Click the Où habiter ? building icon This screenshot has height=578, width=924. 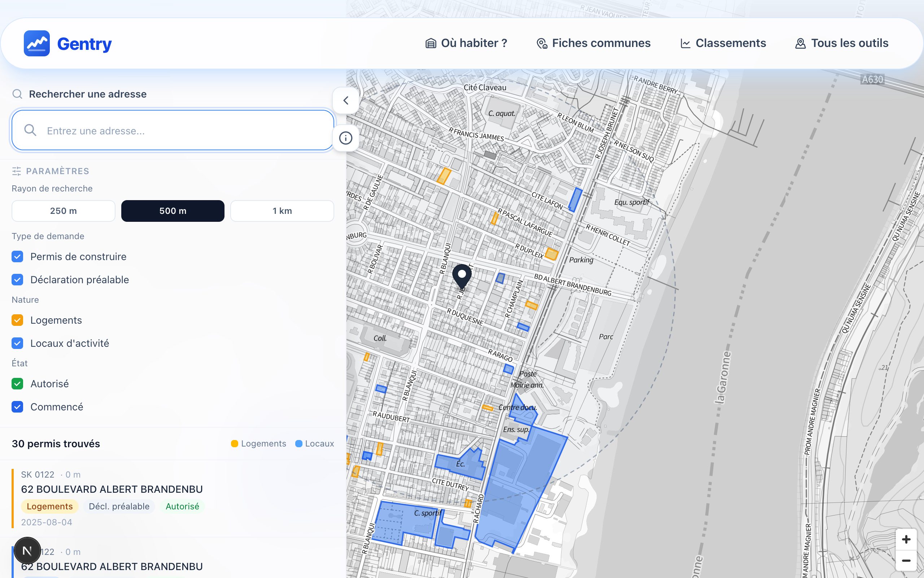click(x=431, y=44)
